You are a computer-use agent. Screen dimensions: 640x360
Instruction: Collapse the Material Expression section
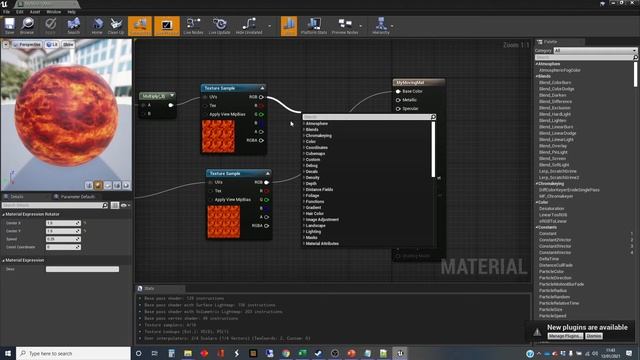click(x=3, y=260)
